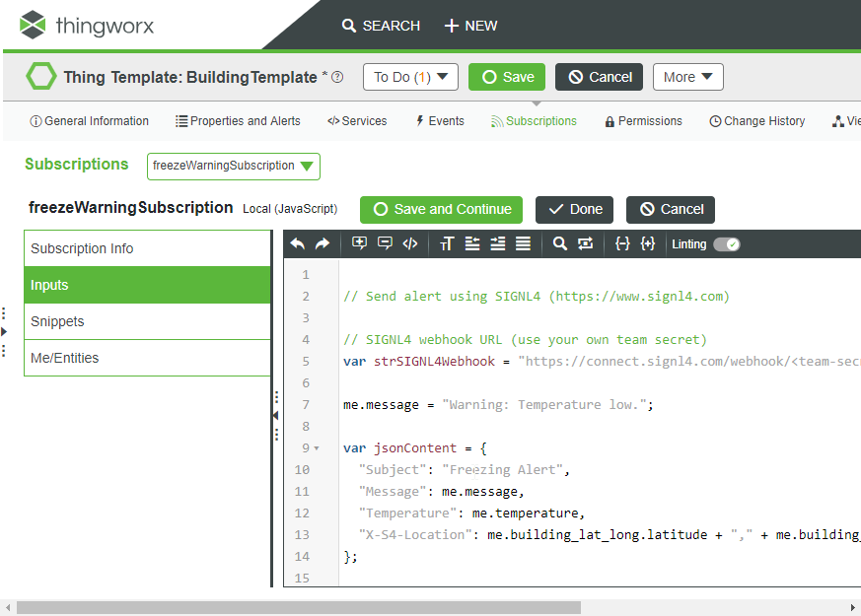Click the green Save button

[x=507, y=77]
